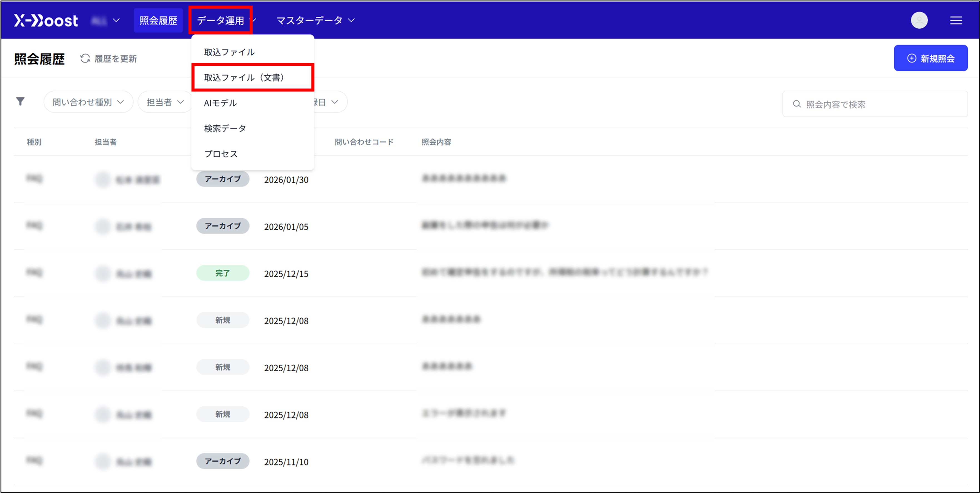Click アーカイブ badge in 2026/01/05 row

click(x=223, y=226)
